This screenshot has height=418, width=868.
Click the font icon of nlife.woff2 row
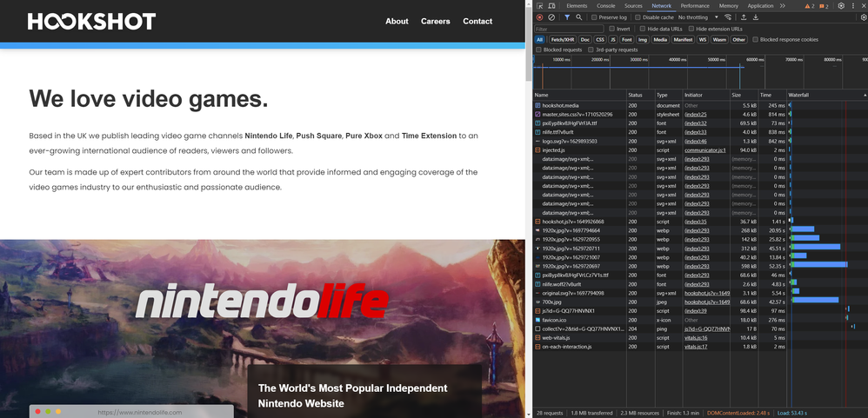pyautogui.click(x=537, y=283)
